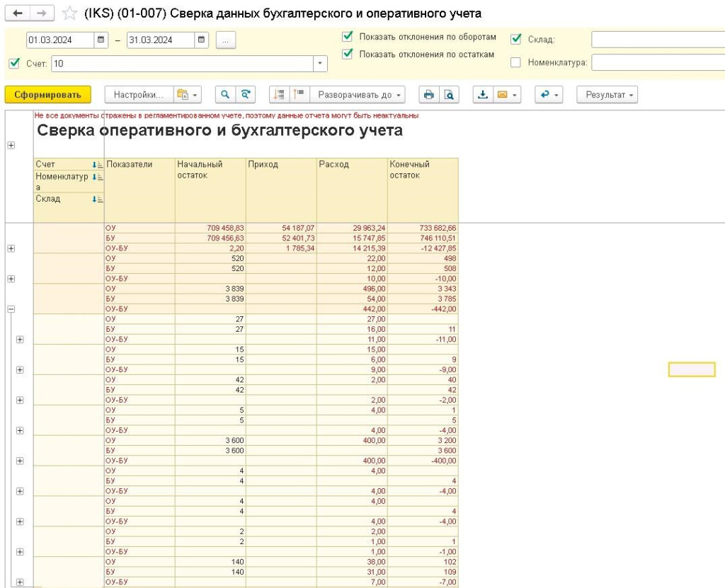
Task: Click the Find next icon
Action: point(246,95)
